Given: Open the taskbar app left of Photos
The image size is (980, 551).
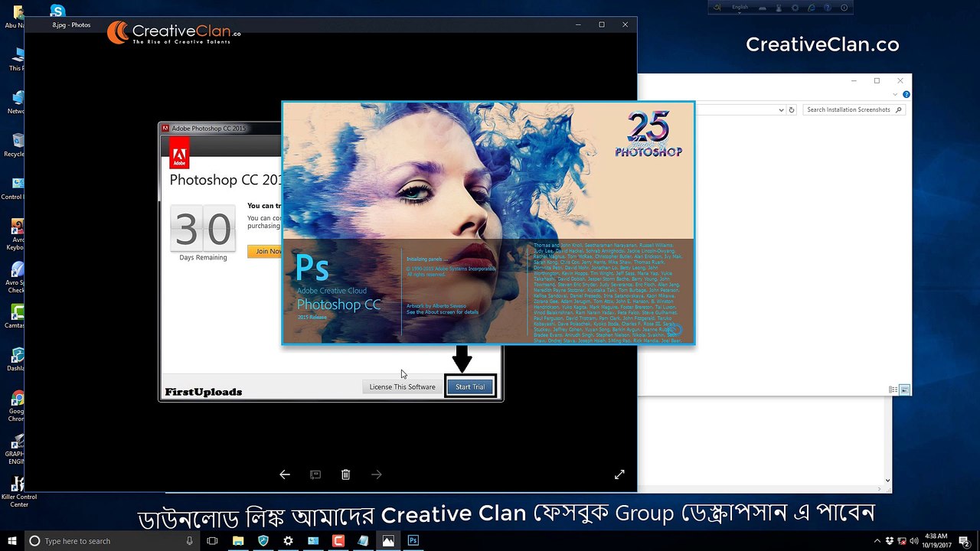Looking at the screenshot, I should tap(363, 541).
